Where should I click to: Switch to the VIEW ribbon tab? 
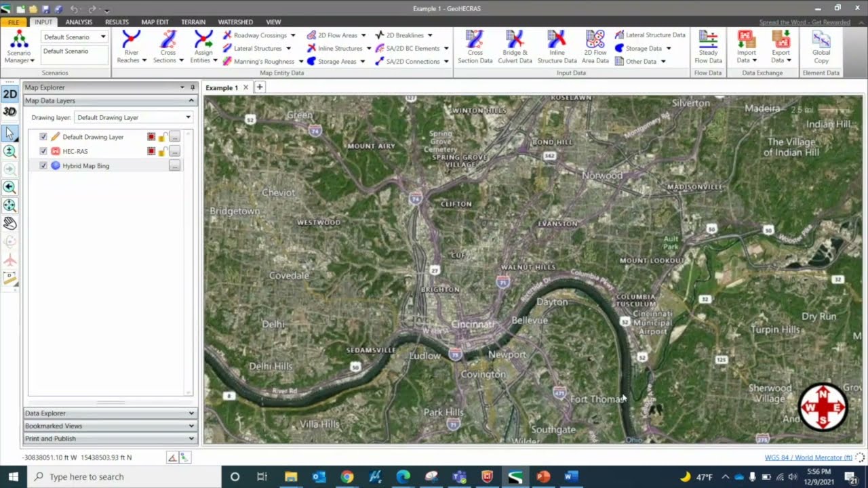[273, 22]
